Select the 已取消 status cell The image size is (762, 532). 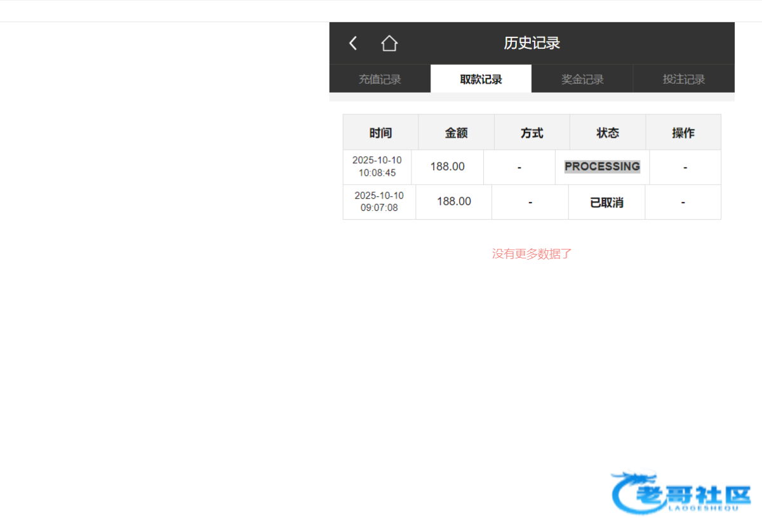click(x=606, y=203)
